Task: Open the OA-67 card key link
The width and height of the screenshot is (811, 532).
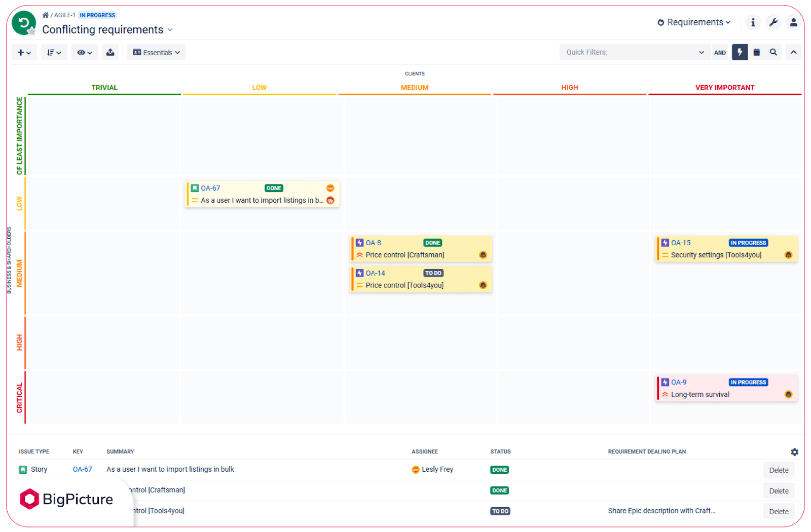Action: tap(210, 188)
